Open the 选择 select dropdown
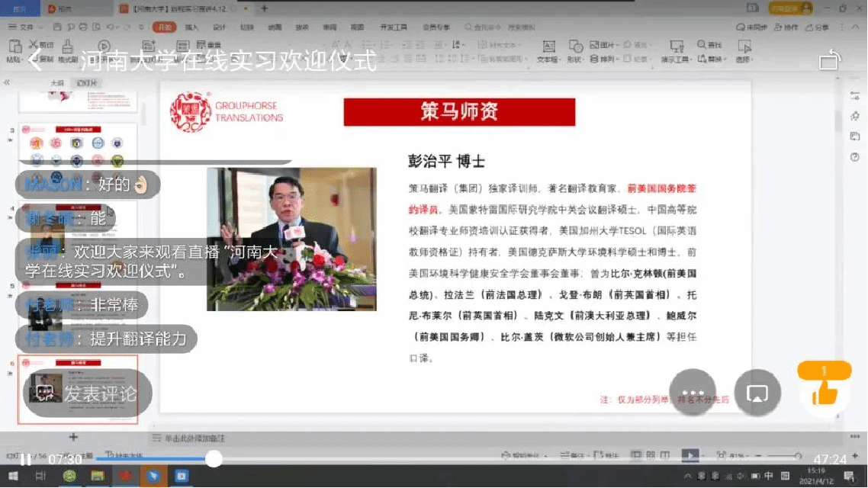 [744, 51]
